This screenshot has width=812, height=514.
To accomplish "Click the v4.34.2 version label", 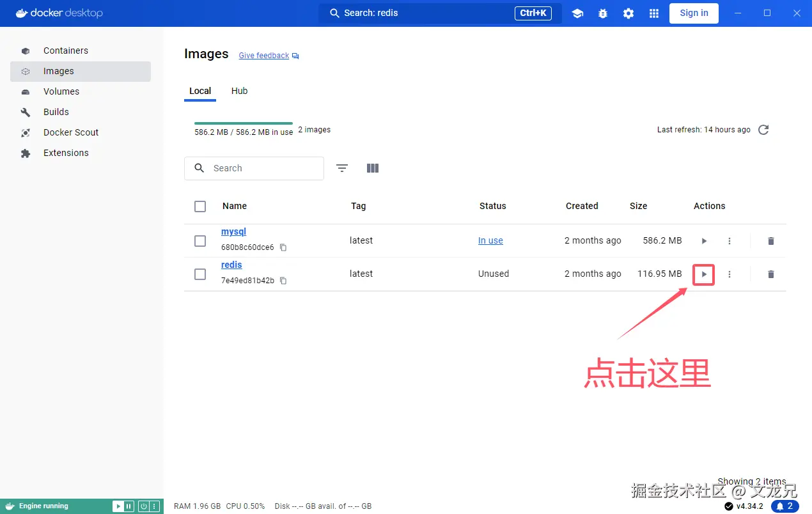I will (749, 506).
